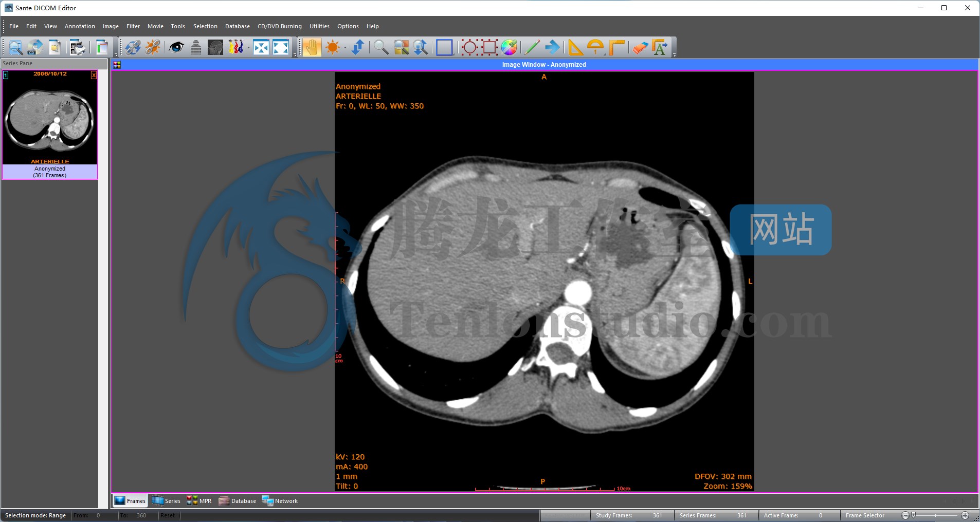Select the ARTERIELLE series thumbnail
The image size is (980, 522).
tap(50, 124)
